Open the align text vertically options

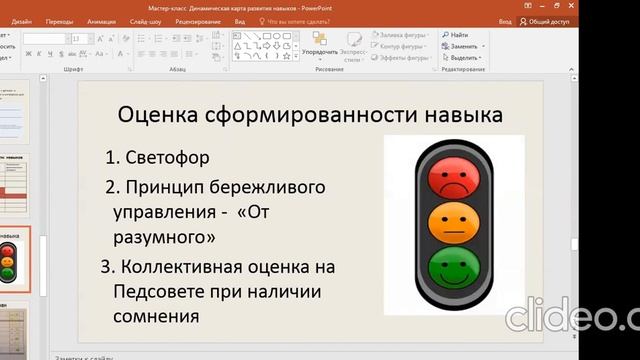(x=217, y=47)
